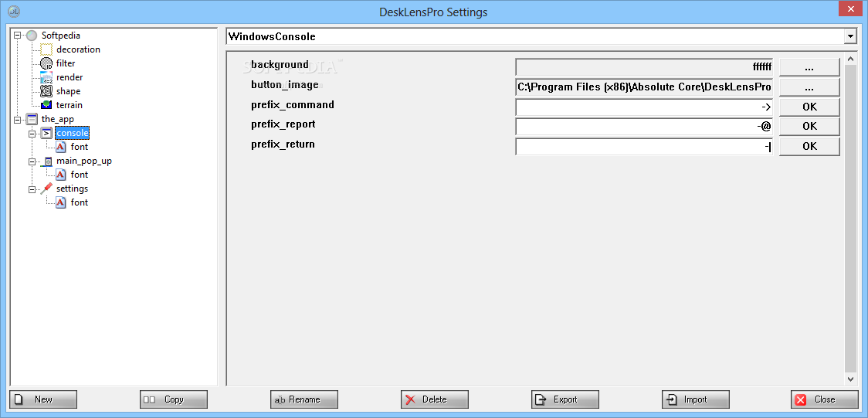Click the Close button at bottom right

pyautogui.click(x=824, y=399)
